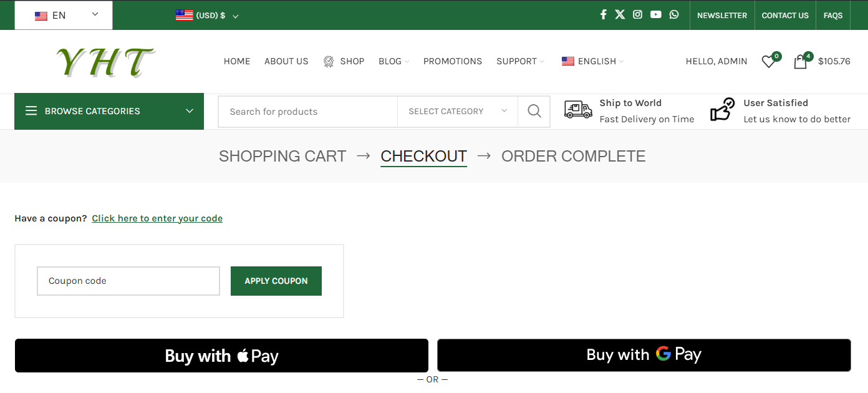Go to the Home page
This screenshot has height=393, width=868.
[237, 61]
